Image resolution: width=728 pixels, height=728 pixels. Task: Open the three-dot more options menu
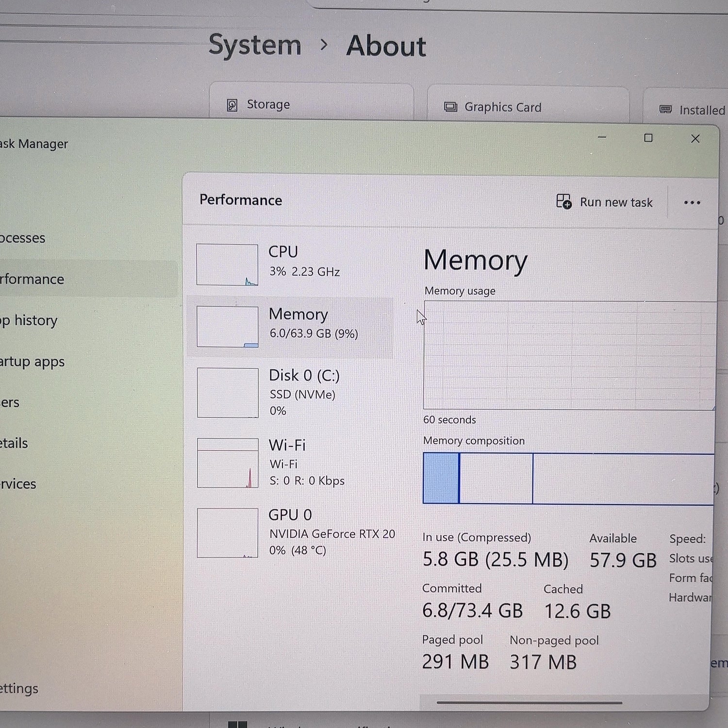click(x=692, y=203)
